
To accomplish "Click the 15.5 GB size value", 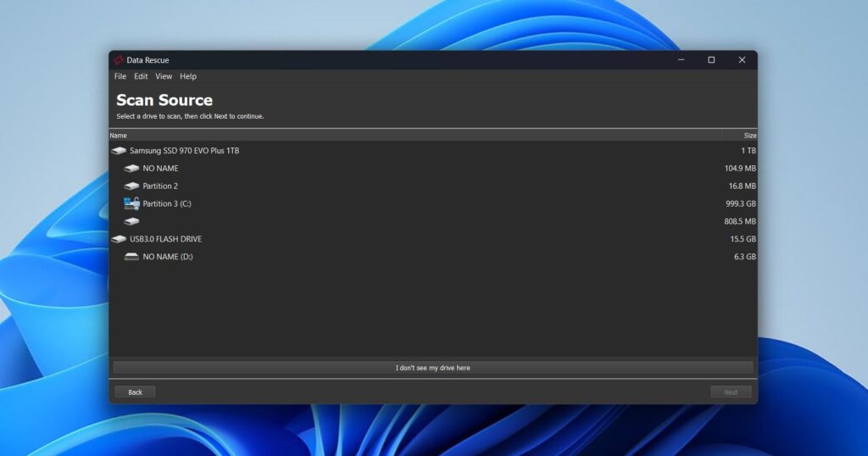I will 743,239.
